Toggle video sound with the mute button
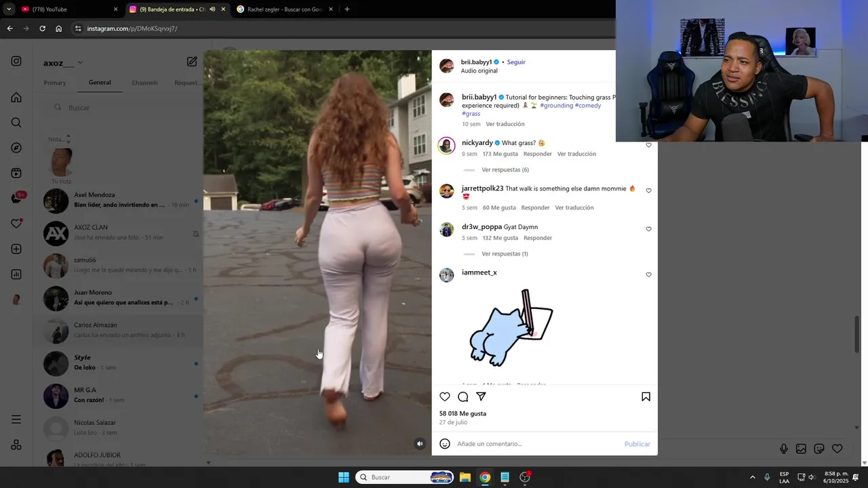Viewport: 868px width, 488px height. point(420,444)
